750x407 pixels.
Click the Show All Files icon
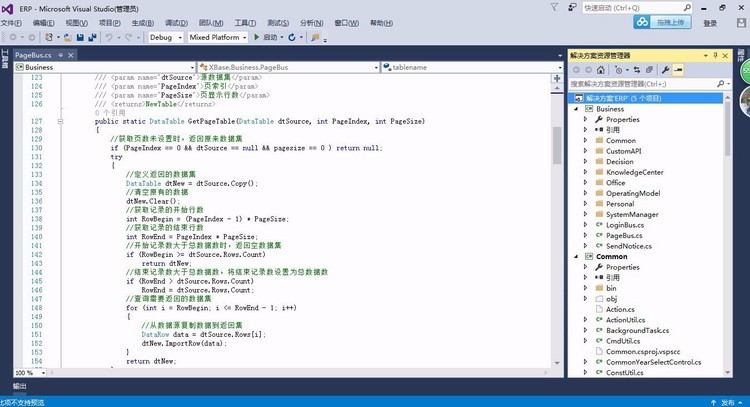[x=649, y=70]
